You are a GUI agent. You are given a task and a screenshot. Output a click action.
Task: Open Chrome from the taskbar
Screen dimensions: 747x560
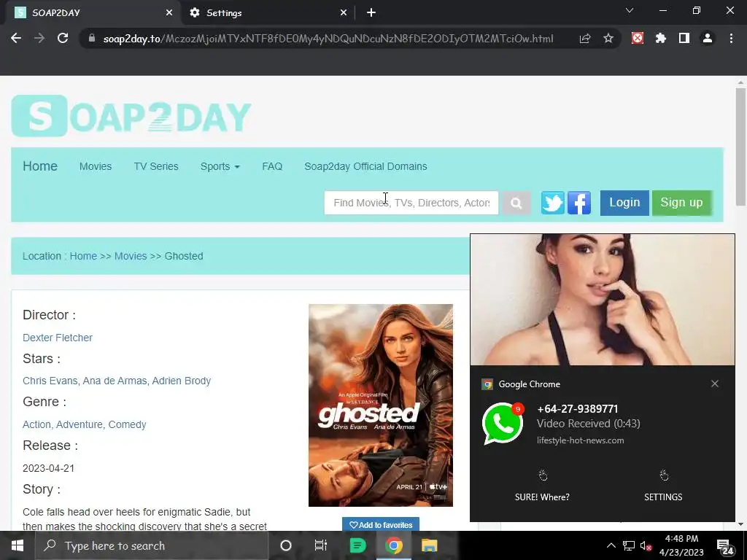point(393,545)
